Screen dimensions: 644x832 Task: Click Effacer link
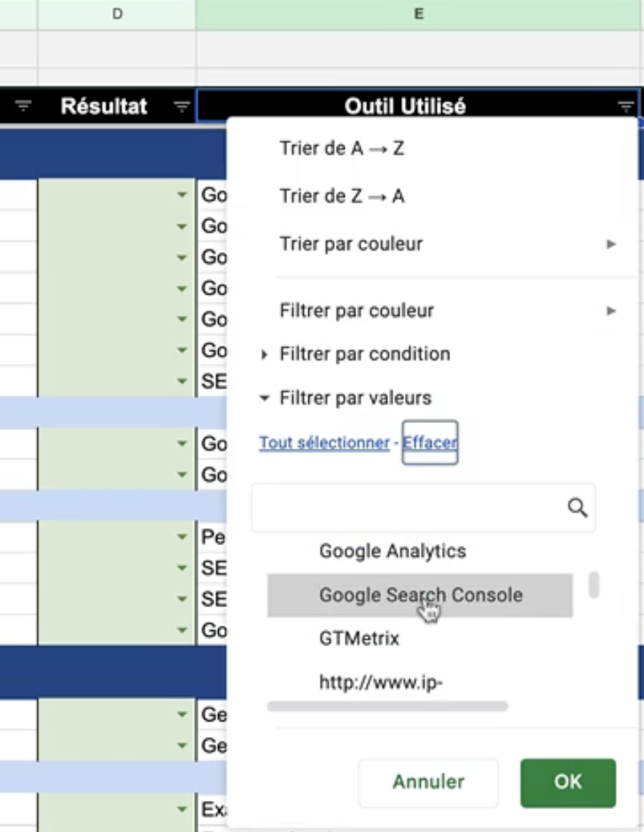pyautogui.click(x=430, y=443)
